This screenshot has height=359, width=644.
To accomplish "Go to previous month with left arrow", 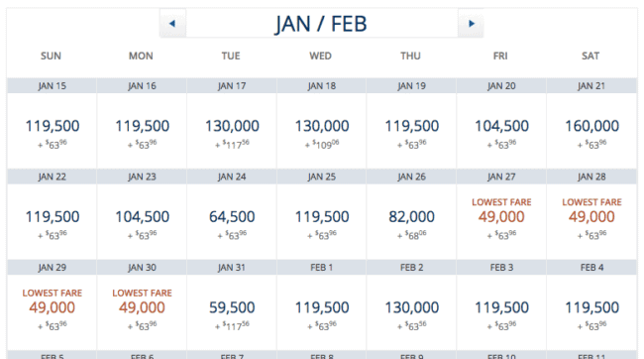I will (172, 24).
